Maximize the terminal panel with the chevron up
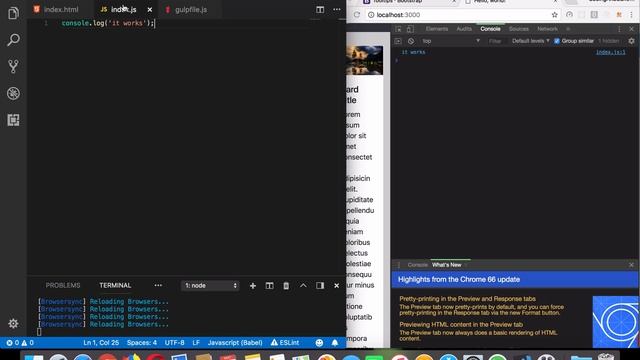The width and height of the screenshot is (640, 360). pyautogui.click(x=303, y=286)
